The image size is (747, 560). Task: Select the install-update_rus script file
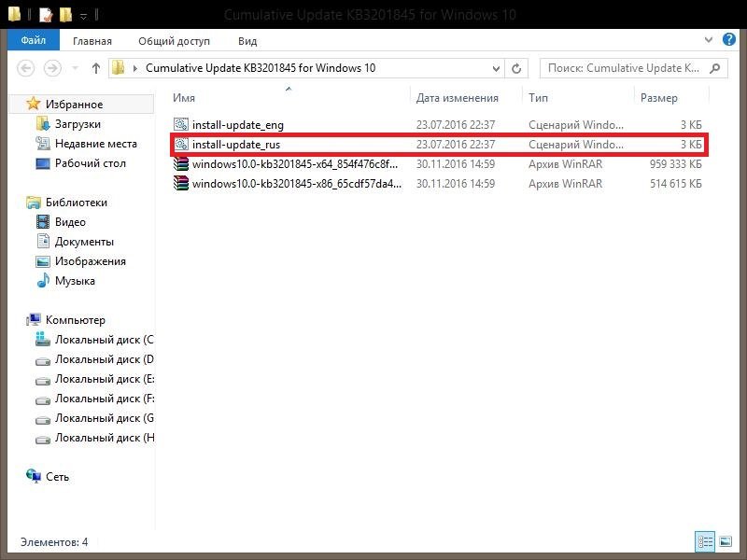point(438,145)
